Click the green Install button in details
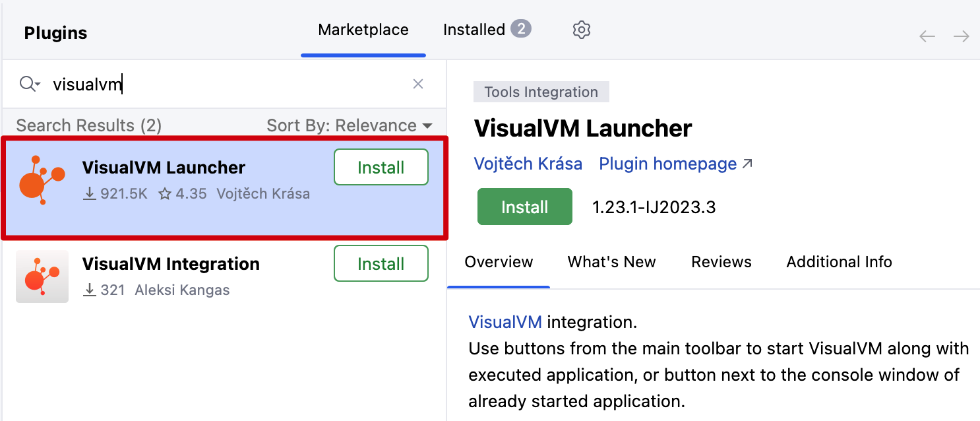This screenshot has height=421, width=980. click(525, 207)
